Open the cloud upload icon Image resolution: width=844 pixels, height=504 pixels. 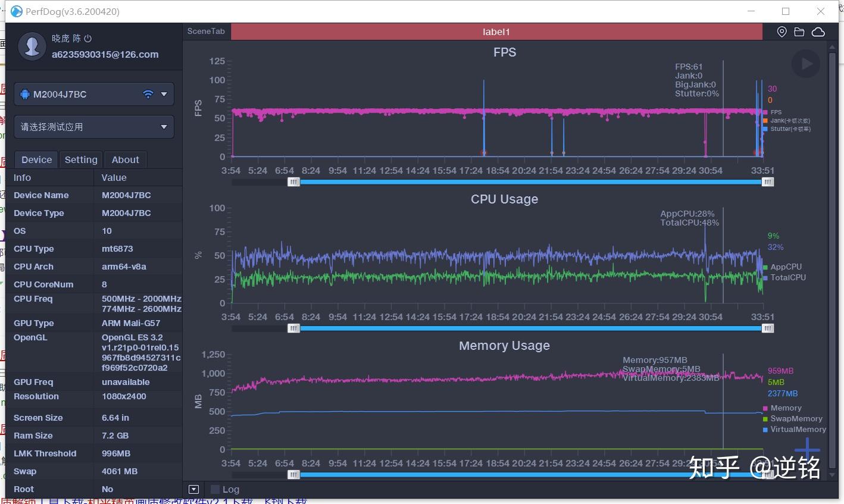click(818, 32)
